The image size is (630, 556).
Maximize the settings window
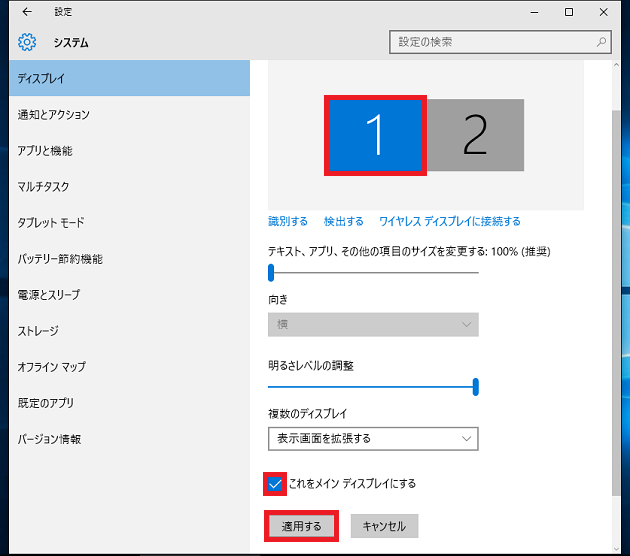(x=569, y=12)
